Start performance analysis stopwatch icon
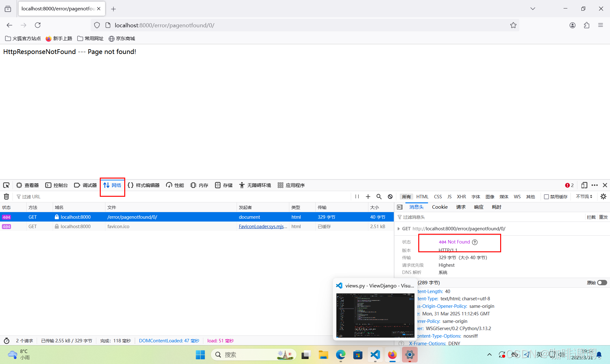The image size is (610, 364). click(x=7, y=341)
